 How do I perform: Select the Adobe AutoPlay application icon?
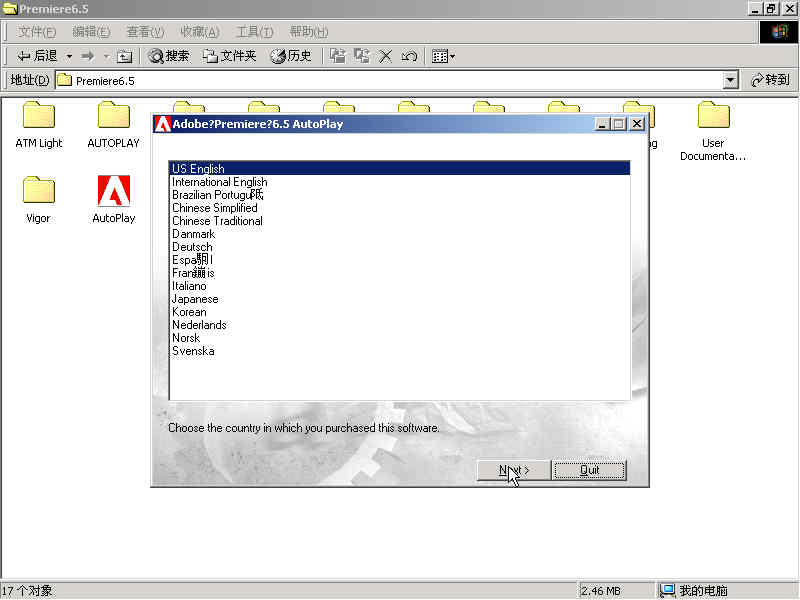(114, 199)
